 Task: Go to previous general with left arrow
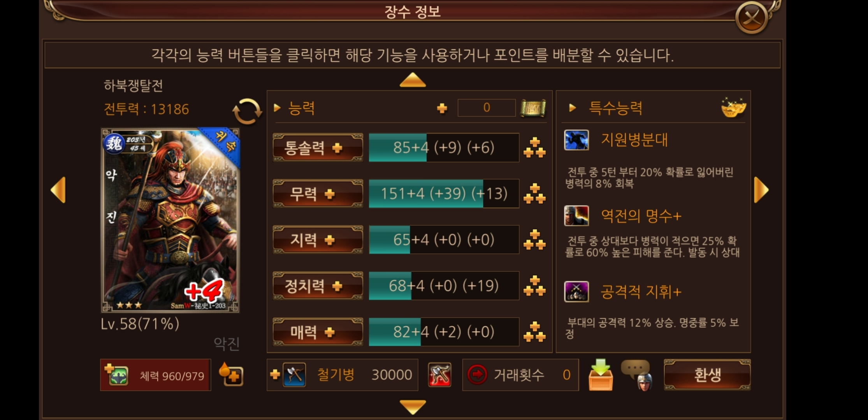58,190
